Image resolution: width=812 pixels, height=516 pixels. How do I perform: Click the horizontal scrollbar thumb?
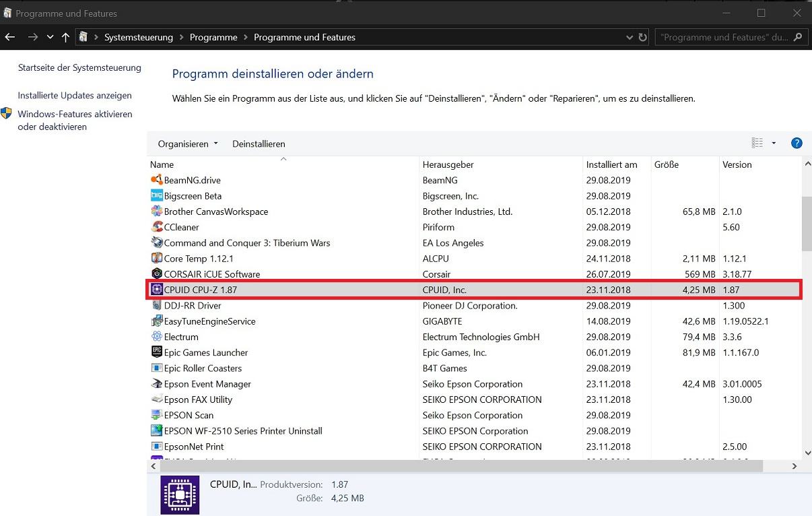click(461, 466)
